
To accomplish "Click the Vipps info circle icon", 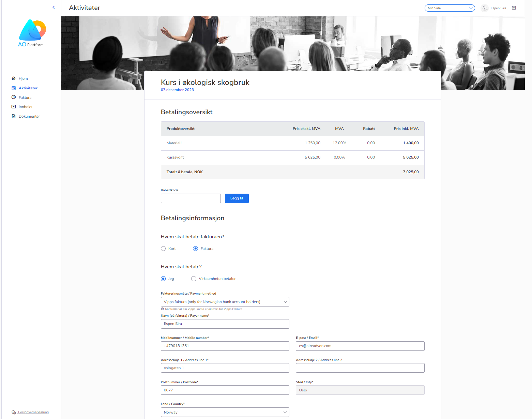I will coord(162,309).
